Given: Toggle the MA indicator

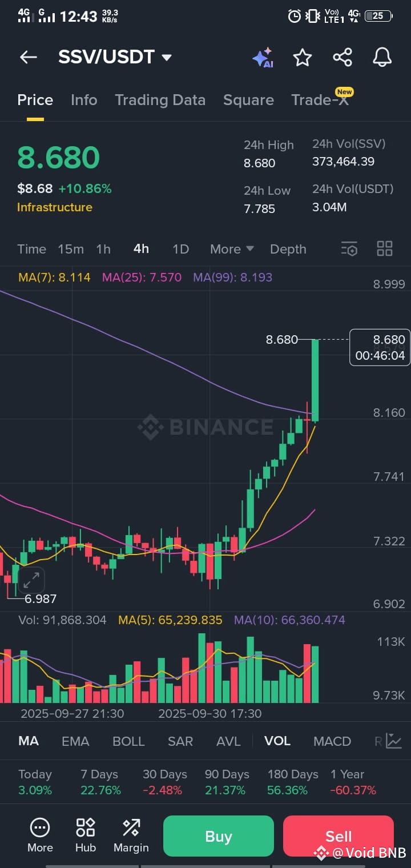Looking at the screenshot, I should point(29,741).
